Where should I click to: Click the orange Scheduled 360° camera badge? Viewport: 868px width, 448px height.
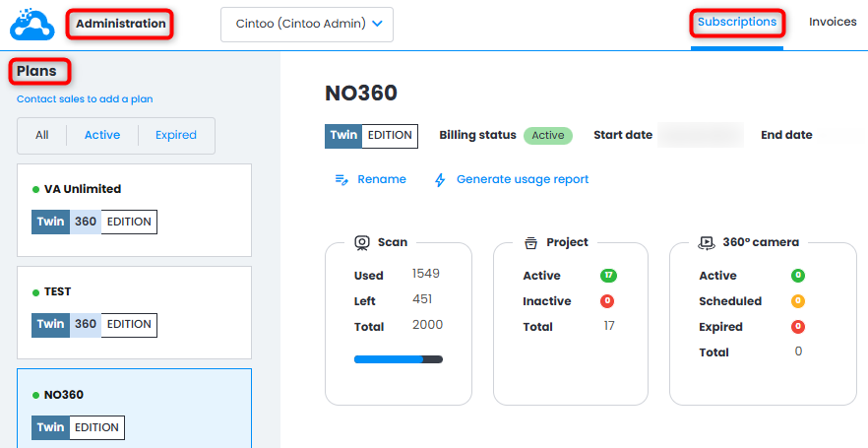(798, 301)
